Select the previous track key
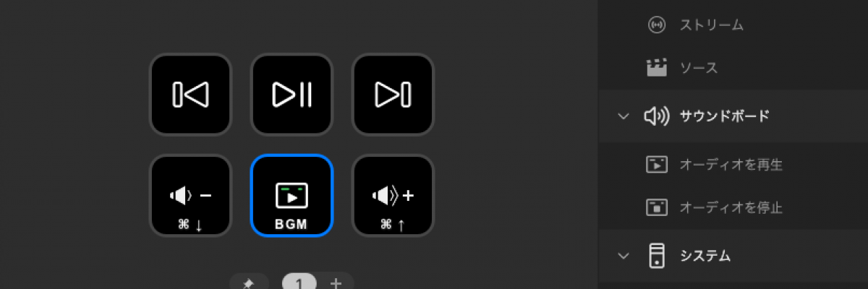The image size is (868, 289). 190,95
